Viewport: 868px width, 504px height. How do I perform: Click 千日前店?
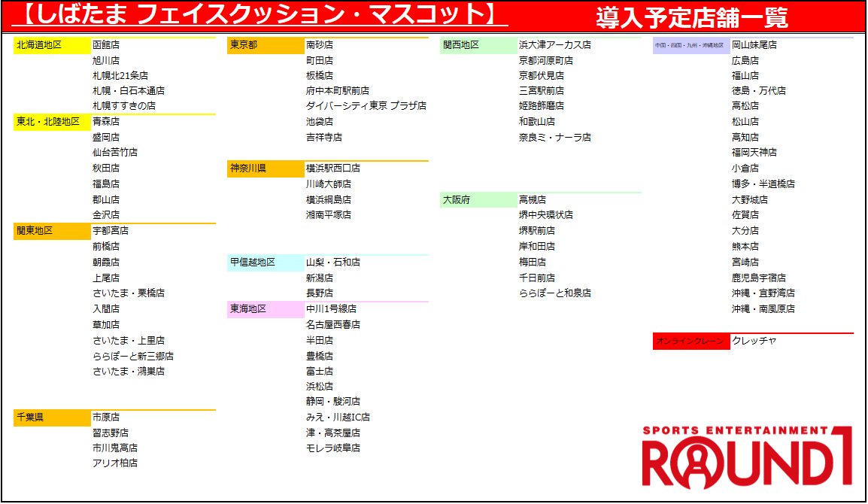[537, 278]
